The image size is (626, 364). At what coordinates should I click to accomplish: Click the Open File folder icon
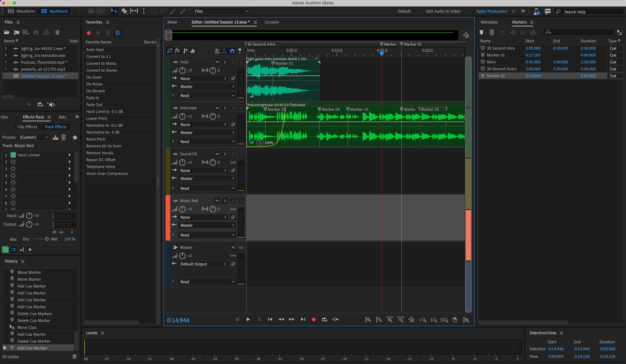click(7, 32)
